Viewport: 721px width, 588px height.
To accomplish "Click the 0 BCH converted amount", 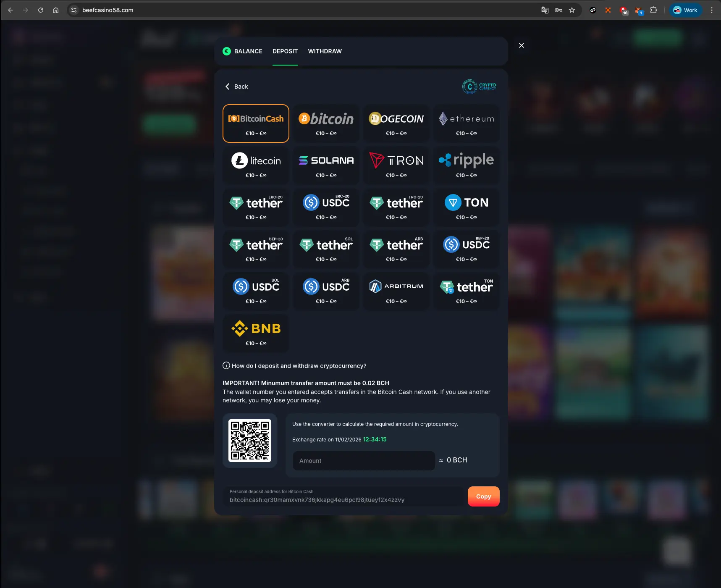I will click(x=457, y=460).
